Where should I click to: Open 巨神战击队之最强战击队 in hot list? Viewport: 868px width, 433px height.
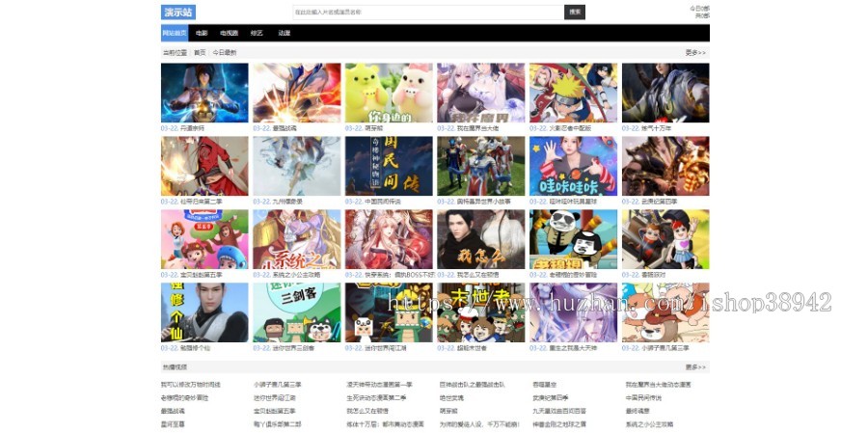coord(473,384)
